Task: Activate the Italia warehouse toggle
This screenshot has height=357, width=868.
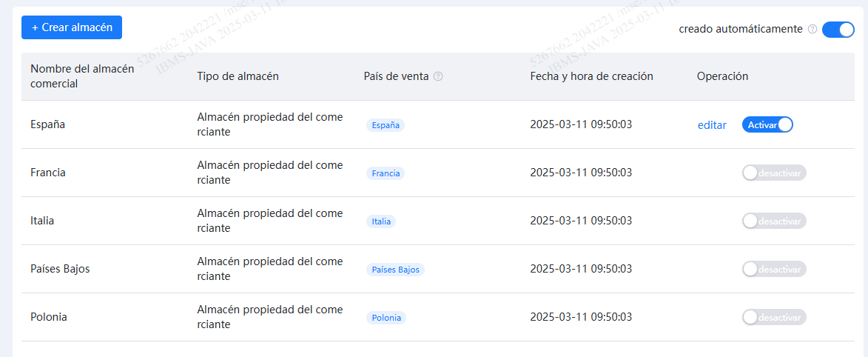Action: click(x=773, y=221)
